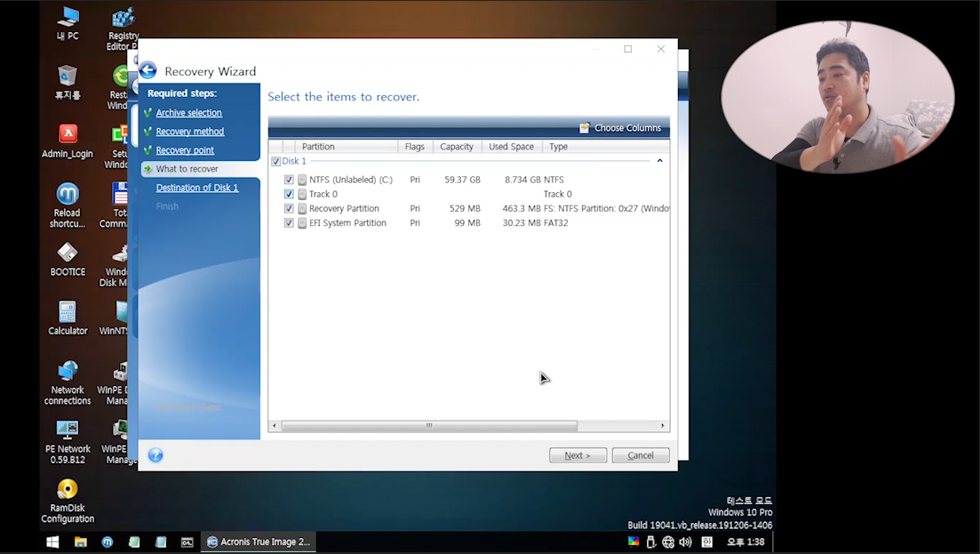Toggle the Disk 1 checkbox
The width and height of the screenshot is (980, 554).
275,161
